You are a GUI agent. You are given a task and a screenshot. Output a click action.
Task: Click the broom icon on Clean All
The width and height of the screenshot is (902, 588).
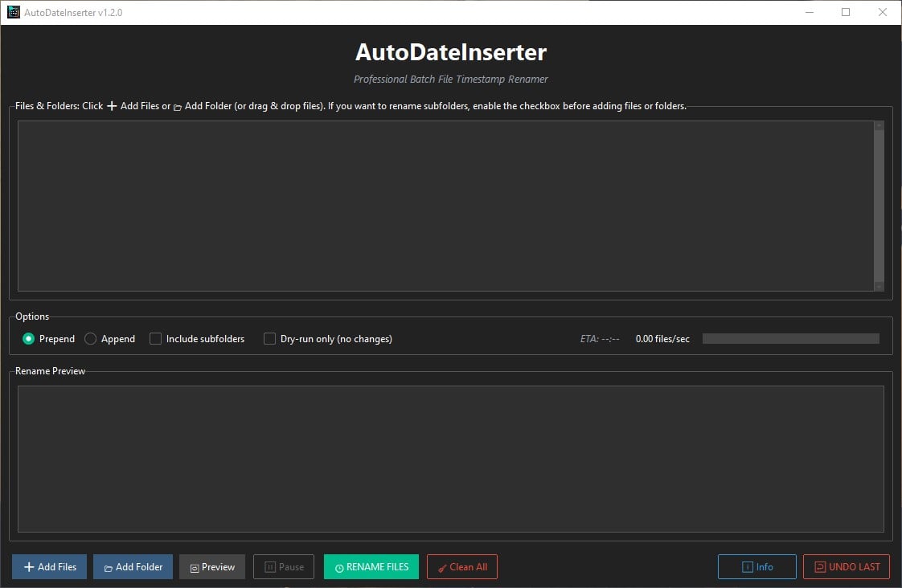(x=441, y=566)
